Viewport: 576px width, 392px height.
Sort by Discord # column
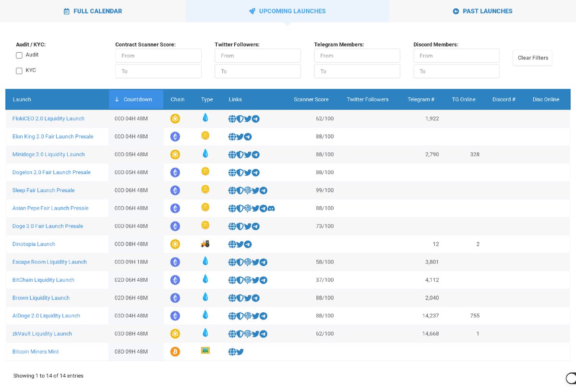click(x=504, y=99)
